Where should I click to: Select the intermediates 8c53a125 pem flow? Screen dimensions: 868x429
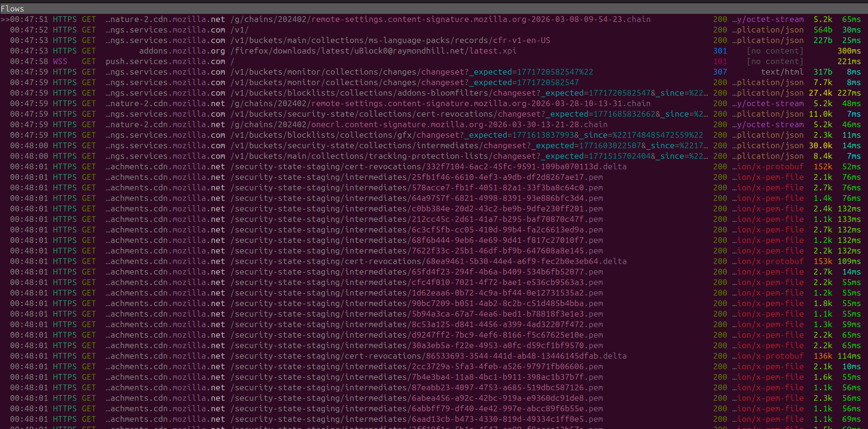pos(434,324)
